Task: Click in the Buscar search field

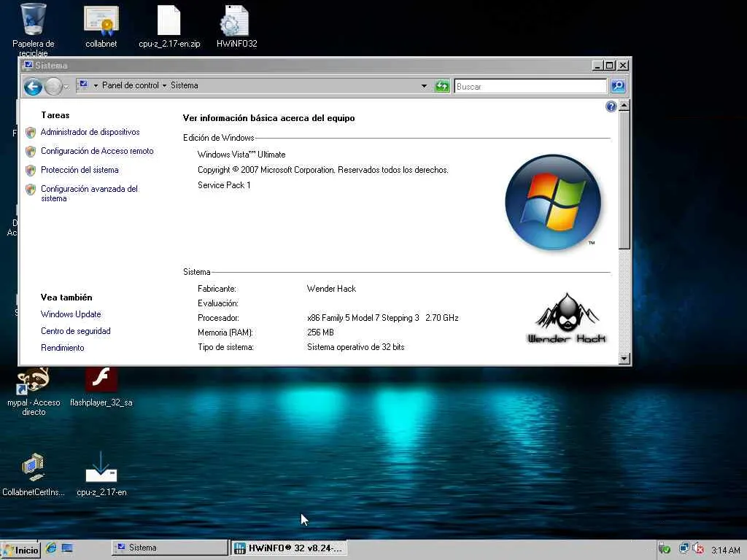Action: coord(530,86)
